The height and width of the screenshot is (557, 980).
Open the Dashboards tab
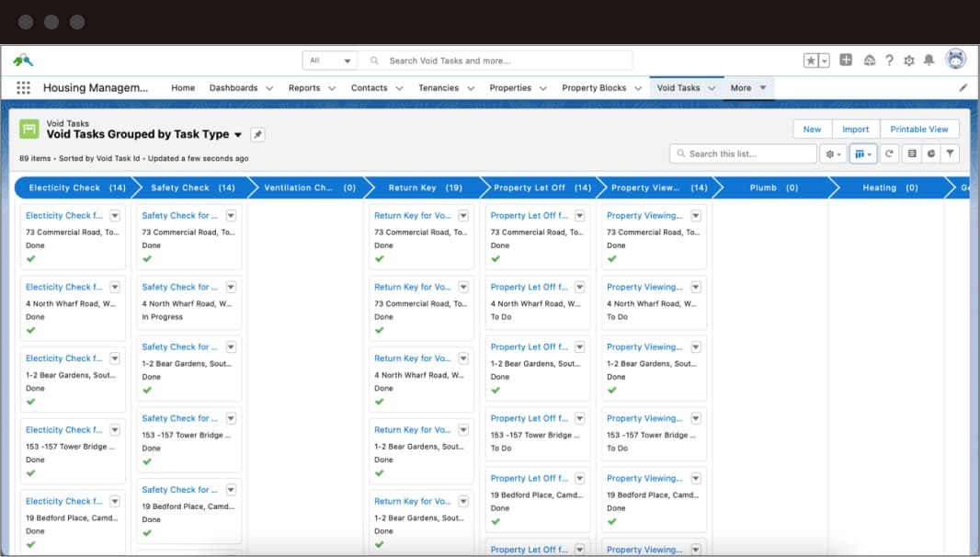pos(234,87)
